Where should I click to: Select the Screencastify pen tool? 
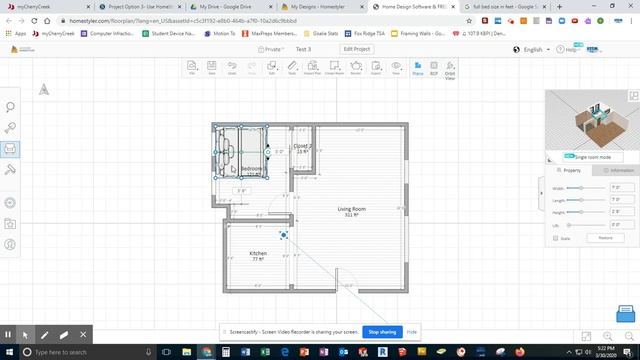pos(44,335)
